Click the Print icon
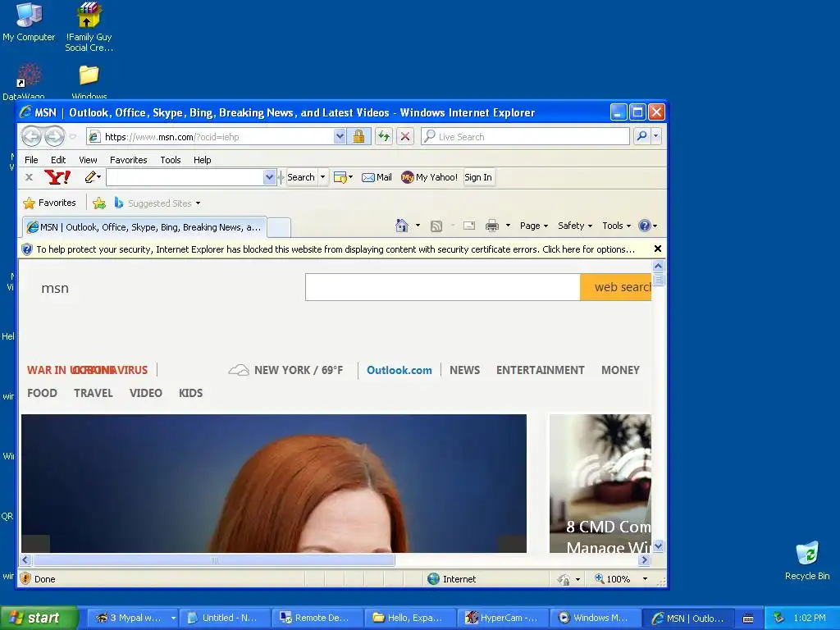Screen dimensions: 840x630 point(492,226)
